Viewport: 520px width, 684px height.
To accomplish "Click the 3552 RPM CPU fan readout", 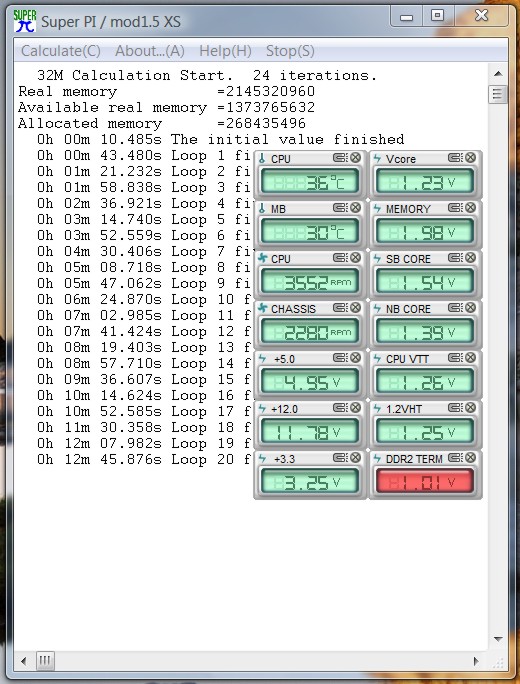I will [x=310, y=282].
